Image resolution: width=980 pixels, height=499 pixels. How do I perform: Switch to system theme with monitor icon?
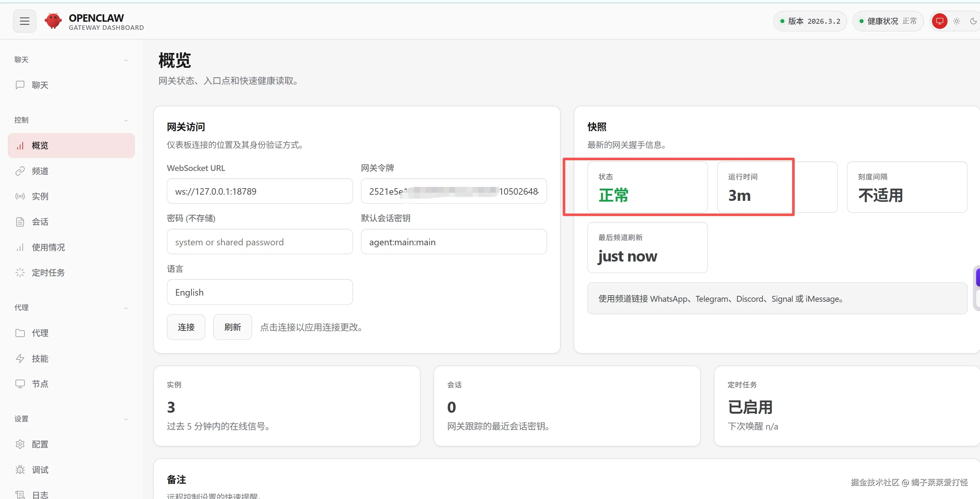[x=939, y=21]
